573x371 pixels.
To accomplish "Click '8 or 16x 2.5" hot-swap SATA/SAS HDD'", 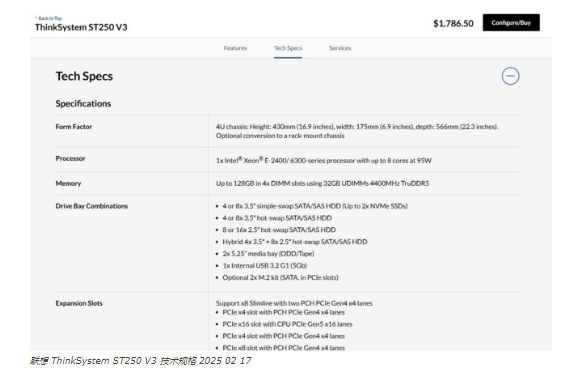I will 279,230.
